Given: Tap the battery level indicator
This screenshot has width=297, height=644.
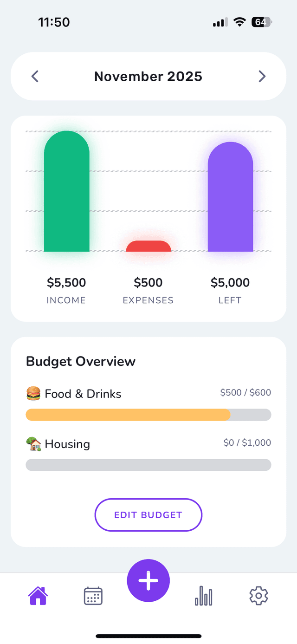Looking at the screenshot, I should 261,22.
